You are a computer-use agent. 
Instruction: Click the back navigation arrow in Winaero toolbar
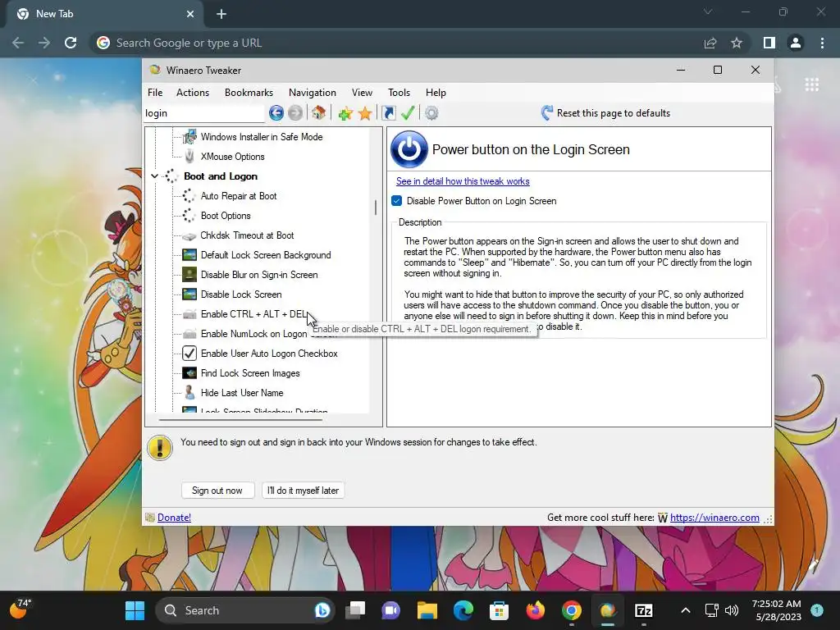(276, 113)
